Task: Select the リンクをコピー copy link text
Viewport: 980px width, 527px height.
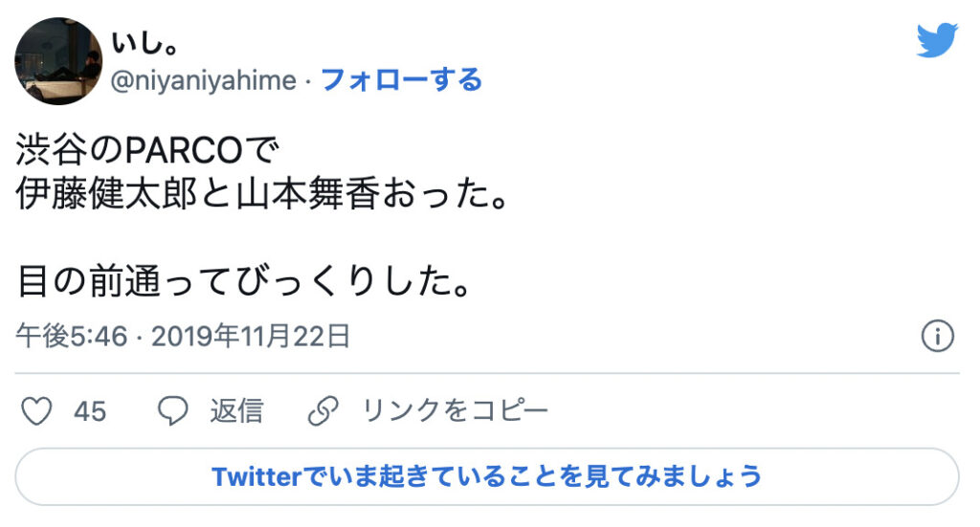Action: point(455,411)
